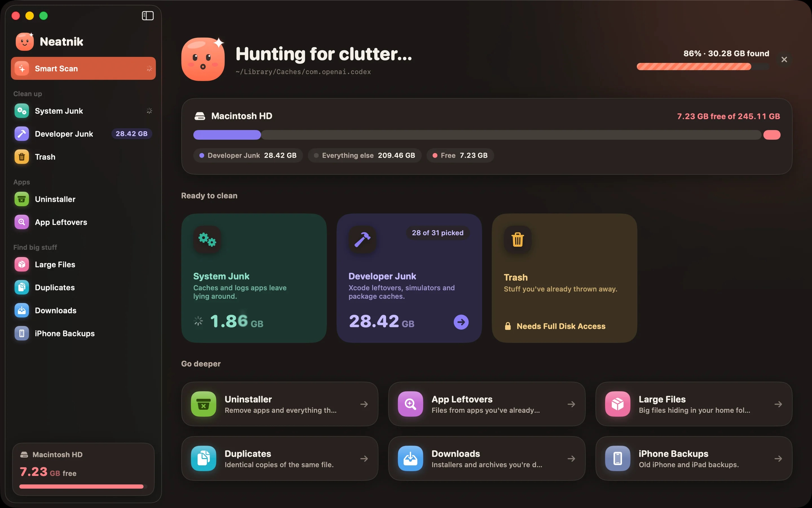Click the scan progress bar
Image resolution: width=812 pixels, height=508 pixels.
(703, 67)
